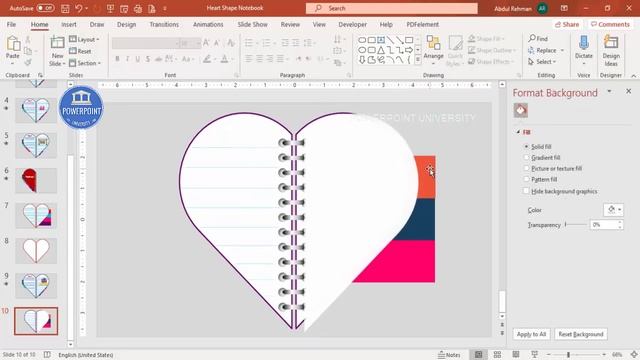Click the Quick Styles icon
640x360 pixels.
coord(455,51)
